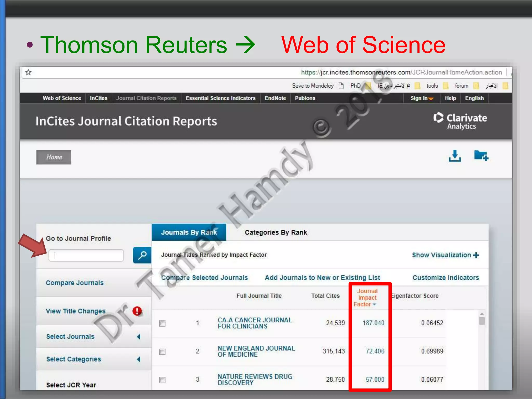
Task: Open CA-A CANCER JOURNAL FOR CLINICIANS
Action: (x=255, y=323)
